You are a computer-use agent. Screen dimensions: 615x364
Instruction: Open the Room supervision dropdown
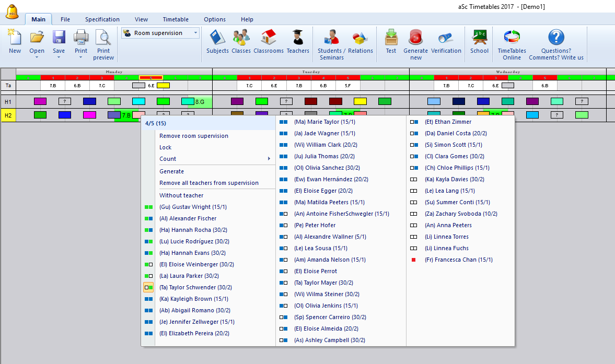196,33
